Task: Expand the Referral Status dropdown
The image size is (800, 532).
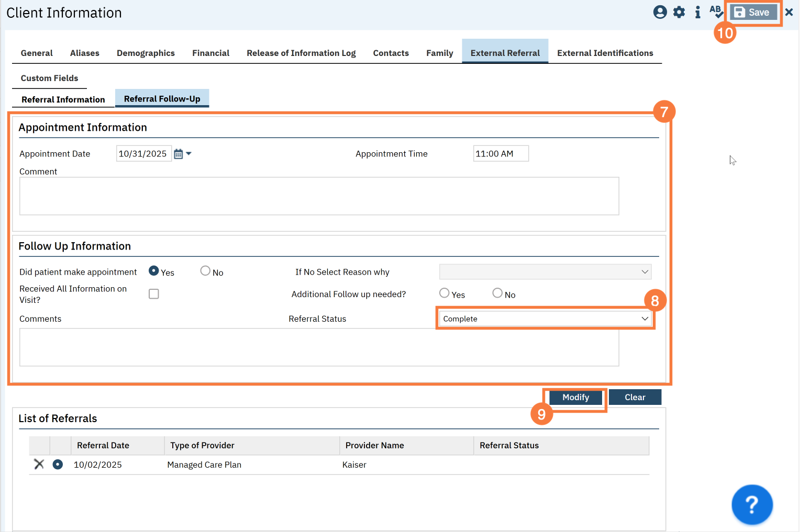Action: (x=545, y=319)
